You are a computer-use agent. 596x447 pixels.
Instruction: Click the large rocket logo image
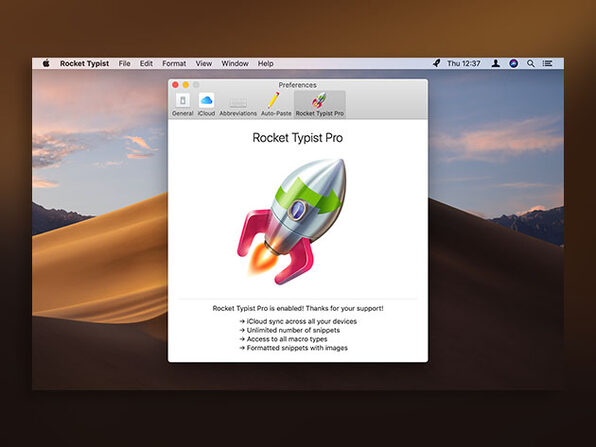(x=292, y=221)
